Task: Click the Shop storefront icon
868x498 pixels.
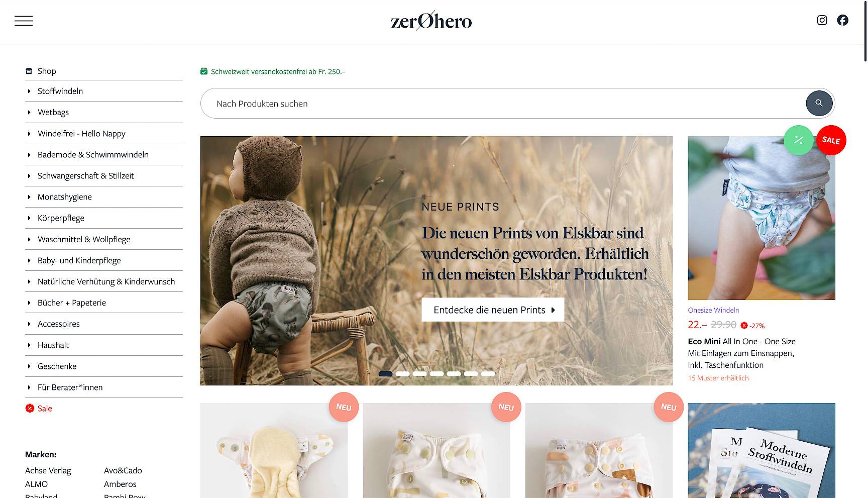Action: (x=29, y=71)
